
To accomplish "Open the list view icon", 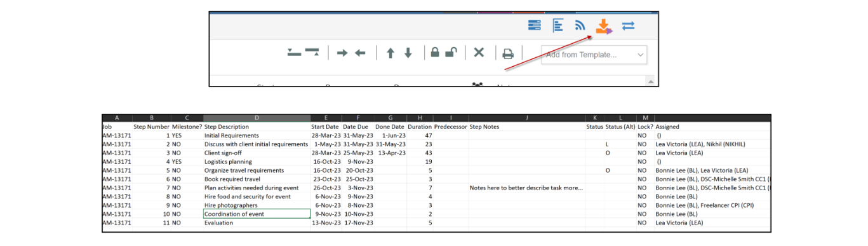I will [x=535, y=26].
